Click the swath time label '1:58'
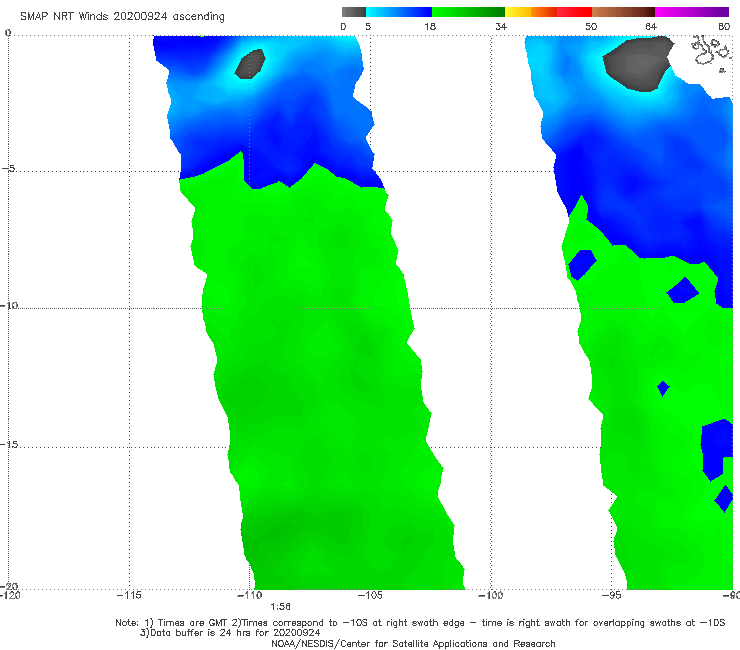Screen dimensions: 740x650 (280, 607)
